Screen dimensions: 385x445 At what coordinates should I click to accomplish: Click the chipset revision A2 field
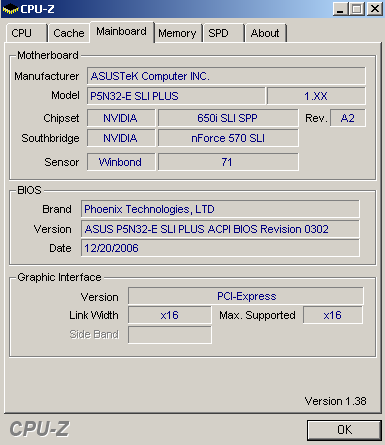pyautogui.click(x=348, y=118)
